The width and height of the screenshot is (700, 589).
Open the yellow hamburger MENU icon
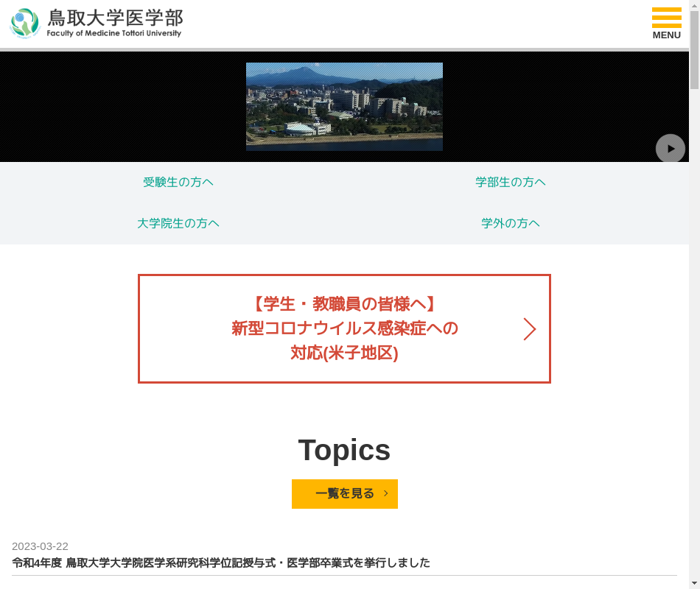pyautogui.click(x=666, y=17)
